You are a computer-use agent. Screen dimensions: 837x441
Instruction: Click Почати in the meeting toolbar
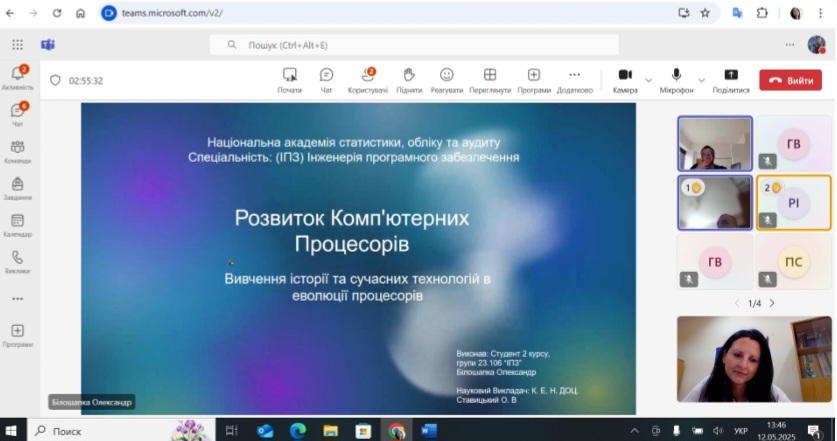coord(290,79)
